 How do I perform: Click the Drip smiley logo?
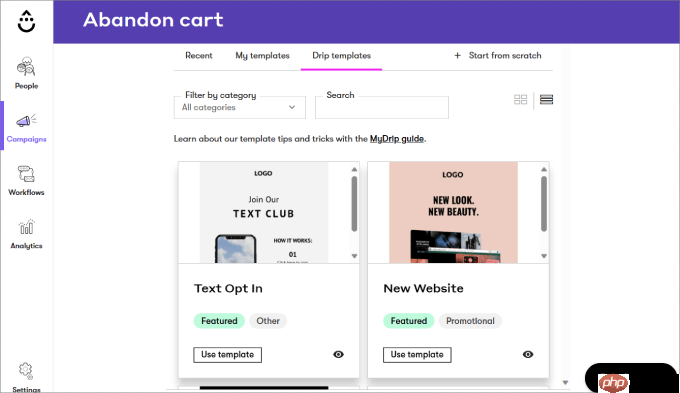(26, 21)
